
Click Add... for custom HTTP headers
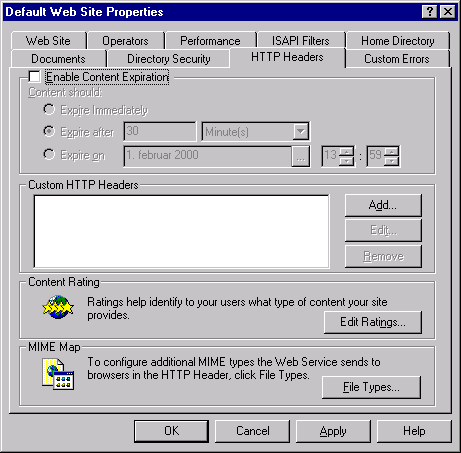coord(383,205)
